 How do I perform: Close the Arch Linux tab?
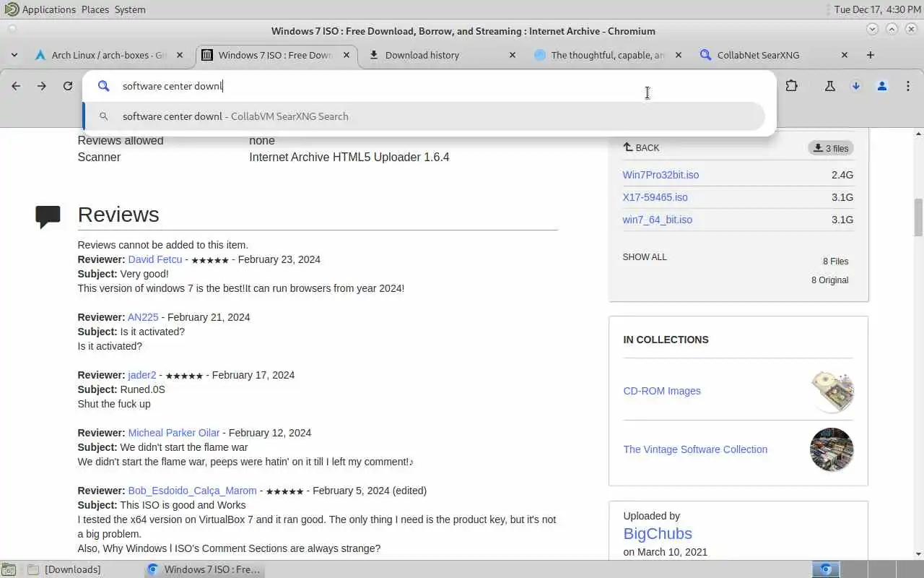(180, 55)
